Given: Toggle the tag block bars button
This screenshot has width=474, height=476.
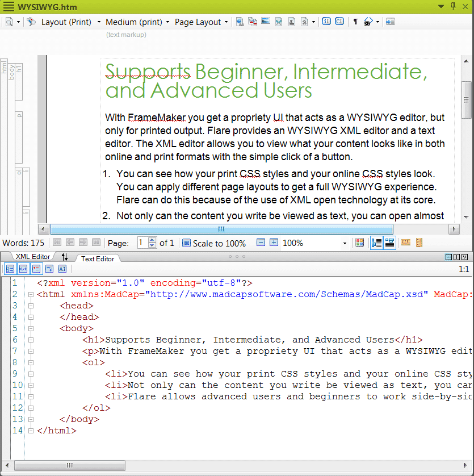Looking at the screenshot, I should 376,243.
